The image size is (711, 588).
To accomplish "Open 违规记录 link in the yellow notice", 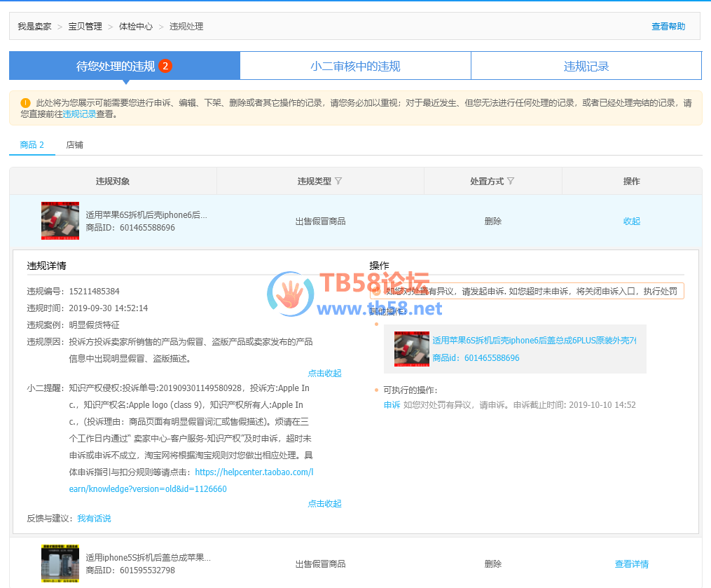I will [x=79, y=114].
